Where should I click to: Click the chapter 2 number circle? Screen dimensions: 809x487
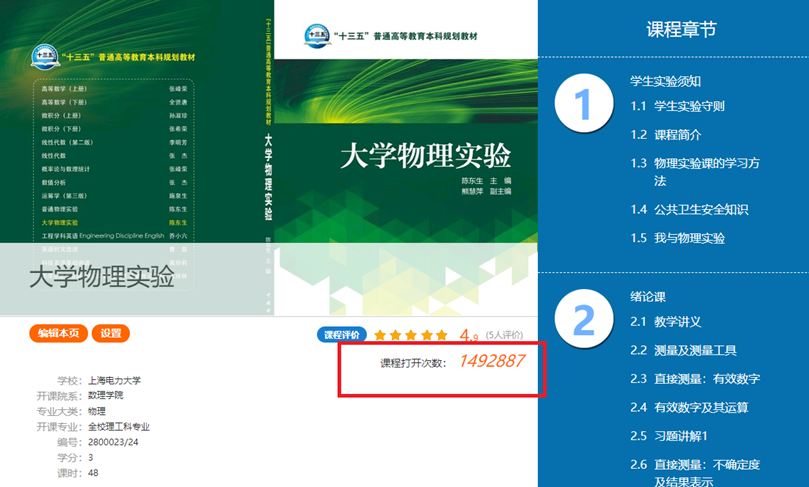584,319
